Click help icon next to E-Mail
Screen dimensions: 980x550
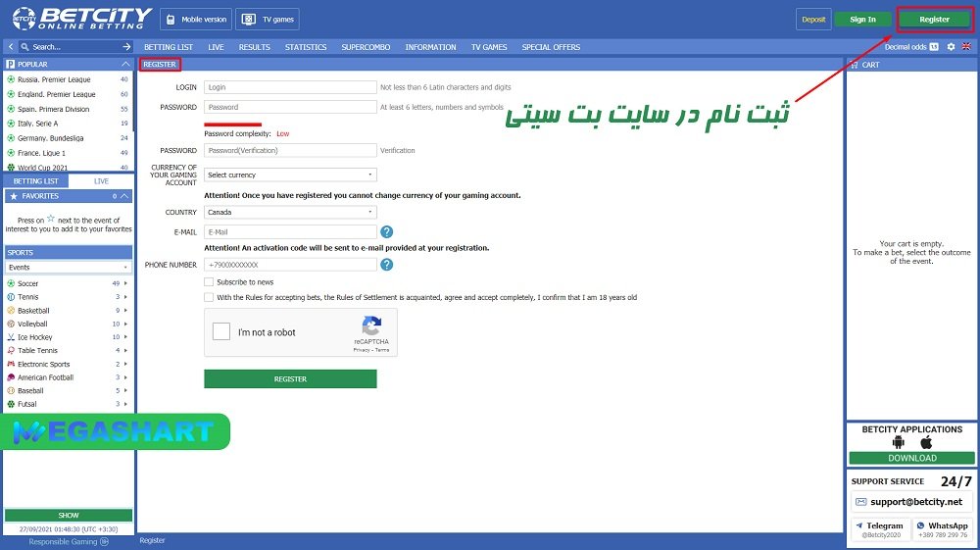pyautogui.click(x=387, y=232)
